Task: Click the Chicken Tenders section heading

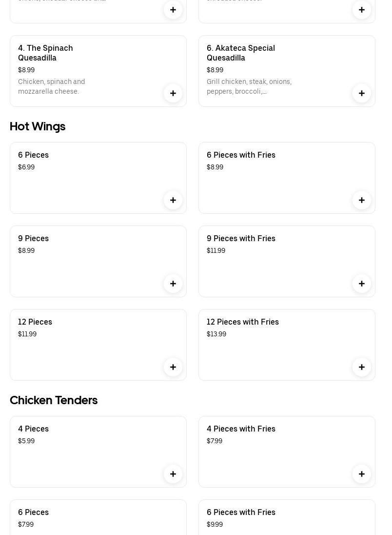Action: (54, 400)
